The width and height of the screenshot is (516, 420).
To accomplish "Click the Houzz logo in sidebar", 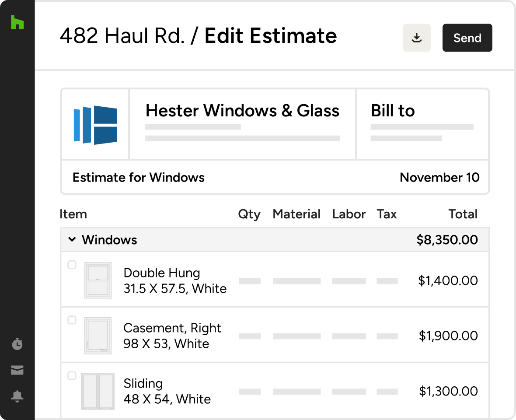I will pyautogui.click(x=17, y=22).
